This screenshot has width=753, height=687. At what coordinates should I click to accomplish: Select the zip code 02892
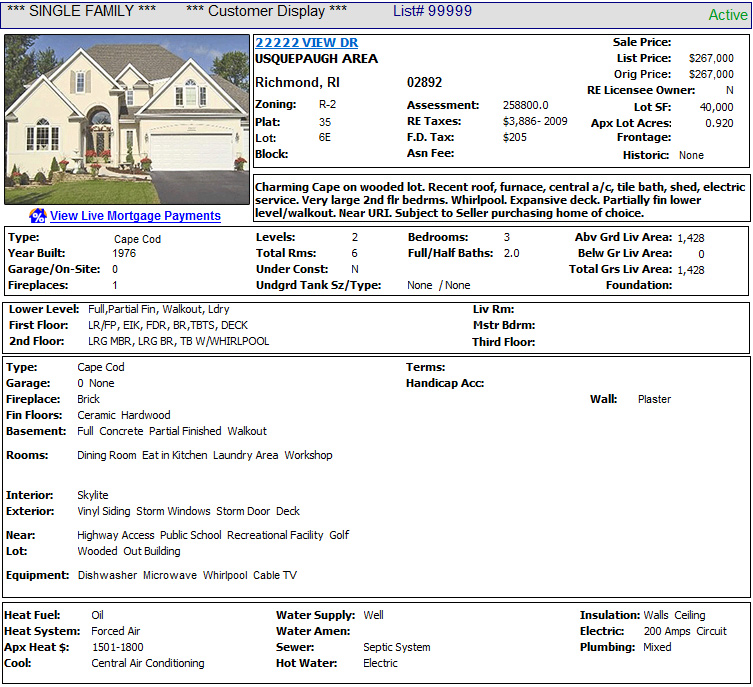425,83
